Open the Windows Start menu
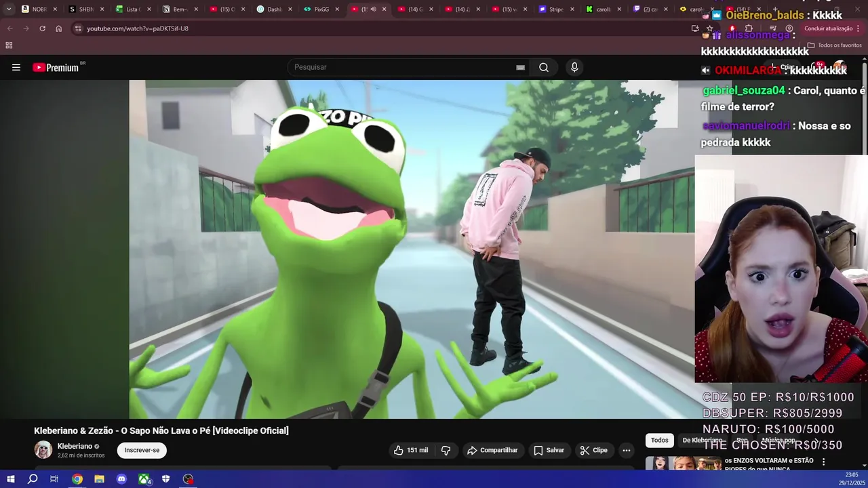 [10, 479]
